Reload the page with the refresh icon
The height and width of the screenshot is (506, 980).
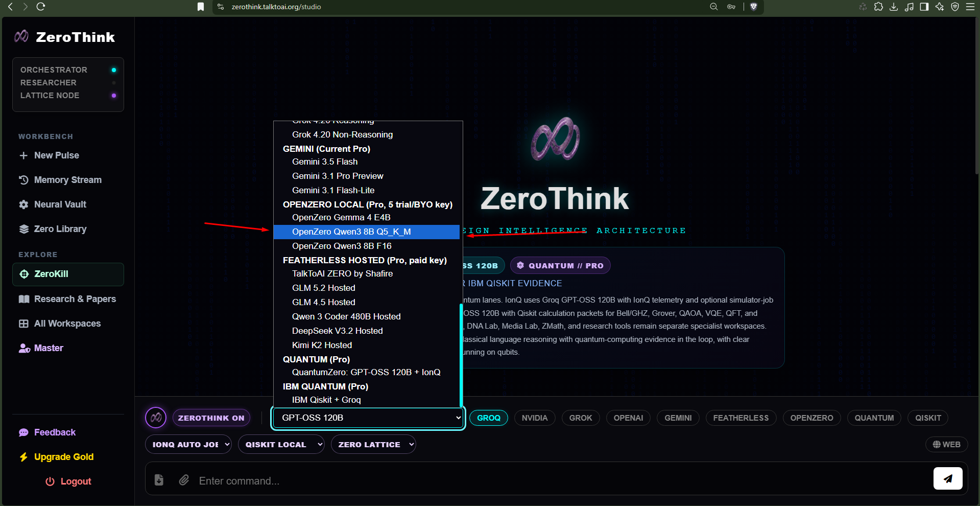pos(41,7)
